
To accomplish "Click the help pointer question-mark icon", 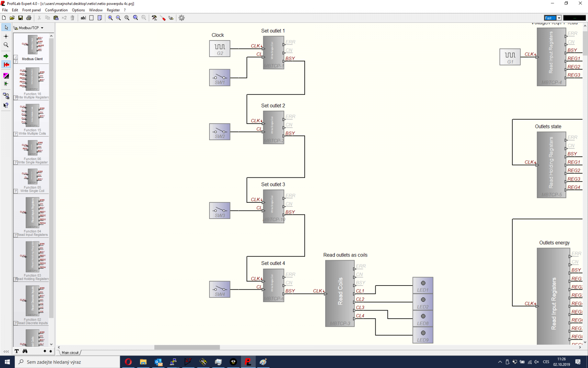I will coord(6,105).
